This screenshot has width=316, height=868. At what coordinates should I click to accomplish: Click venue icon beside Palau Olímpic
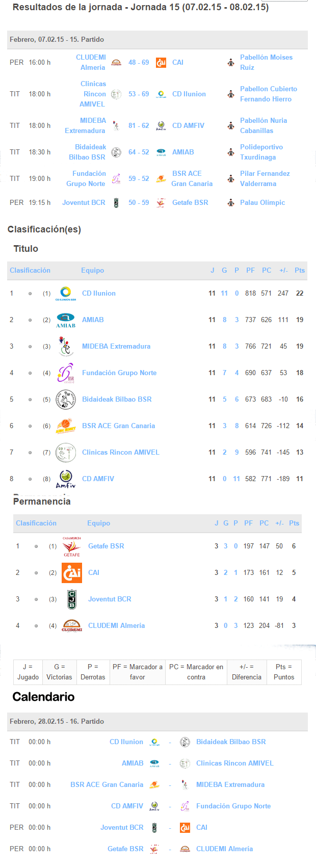point(231,203)
